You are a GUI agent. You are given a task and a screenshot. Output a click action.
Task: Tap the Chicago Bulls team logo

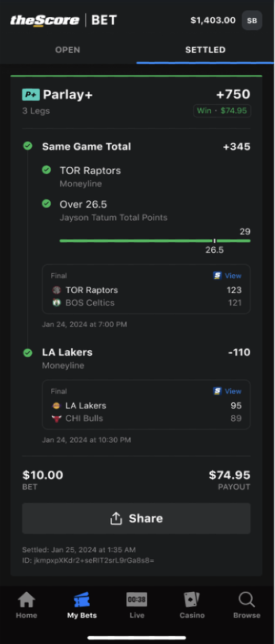pyautogui.click(x=56, y=419)
